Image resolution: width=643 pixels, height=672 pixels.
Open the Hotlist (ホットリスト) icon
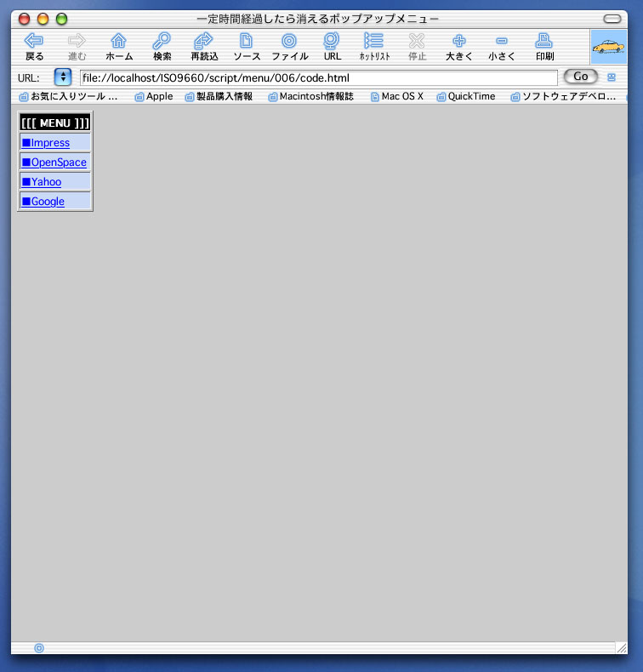pyautogui.click(x=373, y=41)
